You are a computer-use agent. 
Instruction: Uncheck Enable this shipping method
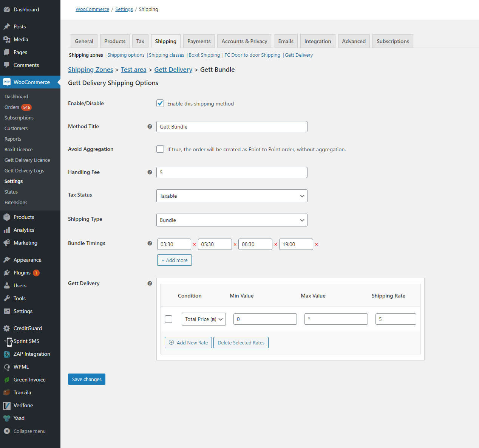click(x=160, y=104)
